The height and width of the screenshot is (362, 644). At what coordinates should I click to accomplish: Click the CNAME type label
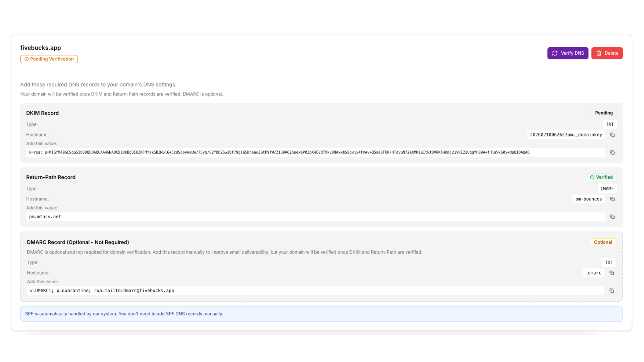tap(607, 189)
